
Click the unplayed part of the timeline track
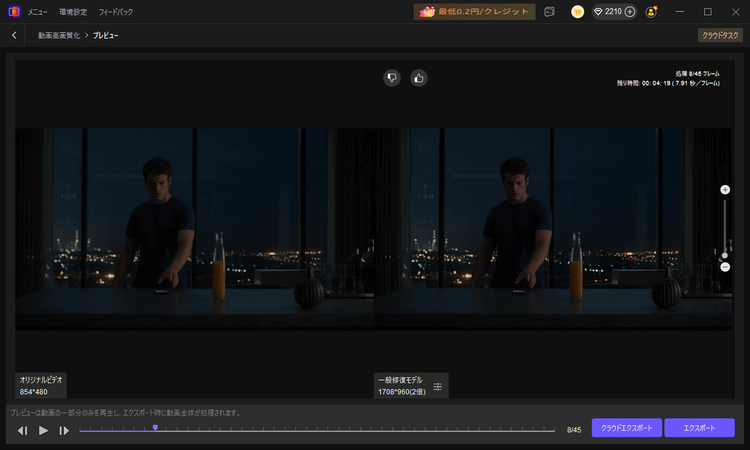tap(356, 430)
